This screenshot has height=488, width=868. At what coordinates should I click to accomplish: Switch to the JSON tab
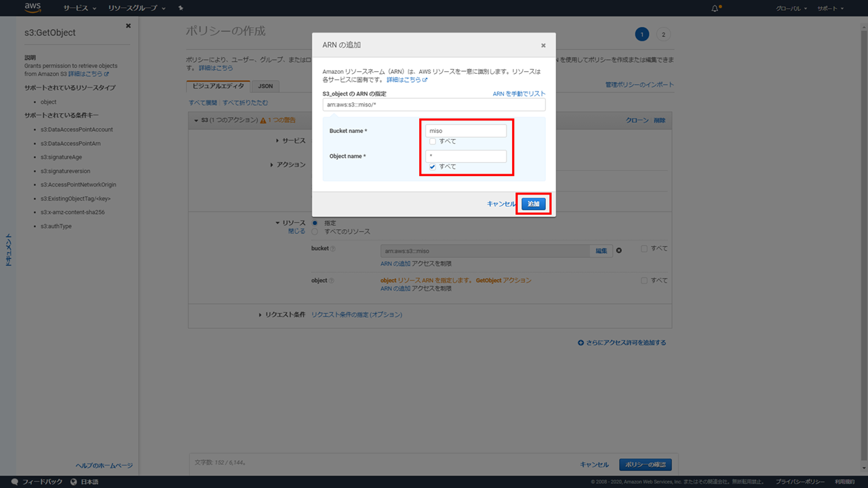[x=265, y=86]
